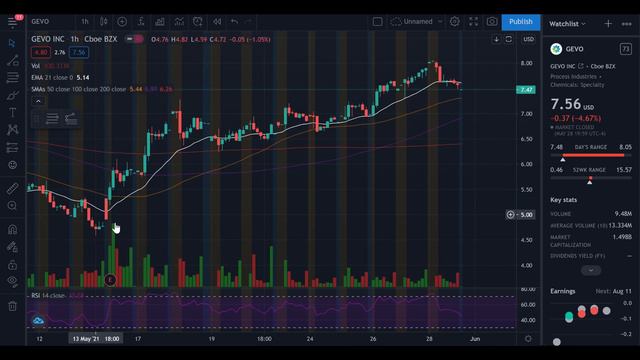
Task: Toggle magnet mode on the left toolbar
Action: tap(12, 229)
